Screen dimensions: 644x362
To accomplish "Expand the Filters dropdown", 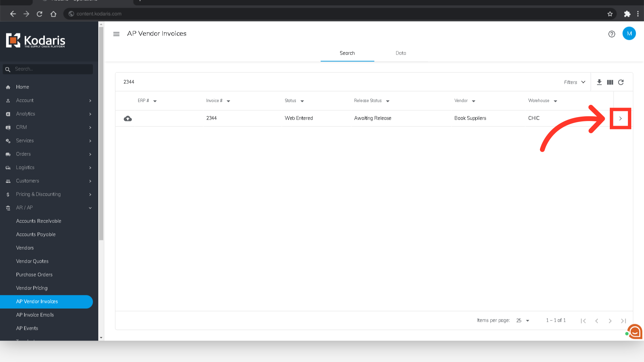I will coord(574,82).
